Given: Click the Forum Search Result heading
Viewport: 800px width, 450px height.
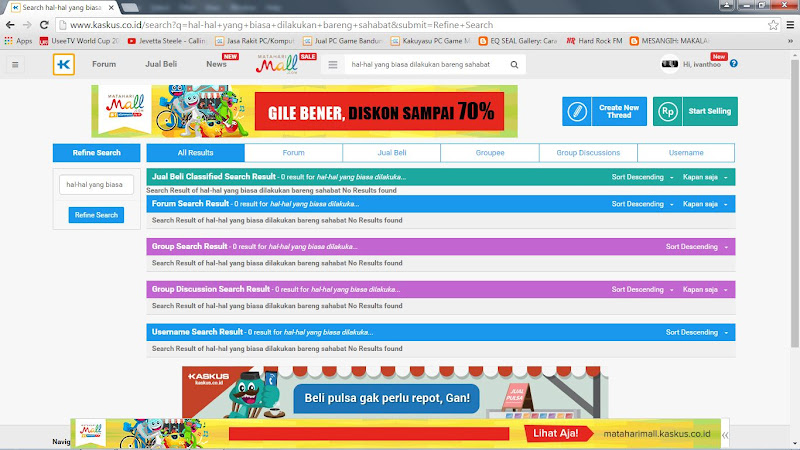Looking at the screenshot, I should [190, 204].
